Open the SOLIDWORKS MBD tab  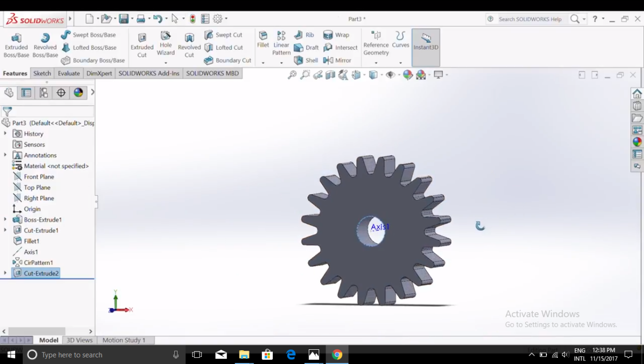(212, 73)
